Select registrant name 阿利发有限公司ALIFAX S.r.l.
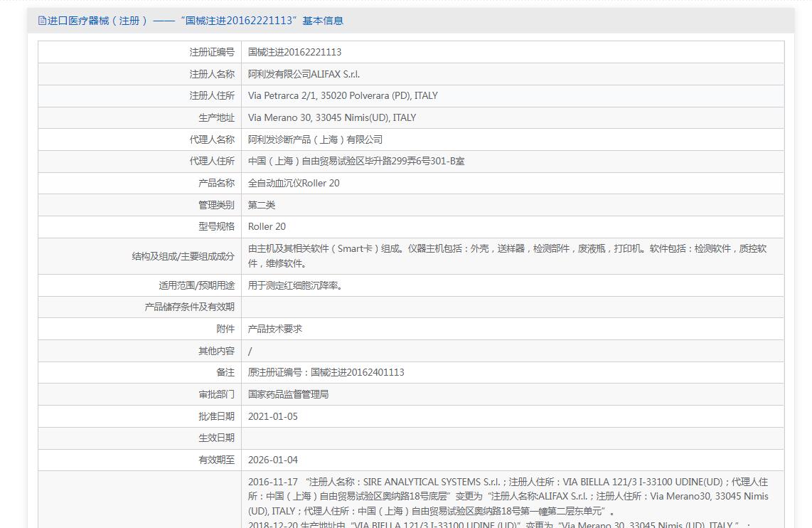Screen dimensions: 812x528 (x=304, y=74)
